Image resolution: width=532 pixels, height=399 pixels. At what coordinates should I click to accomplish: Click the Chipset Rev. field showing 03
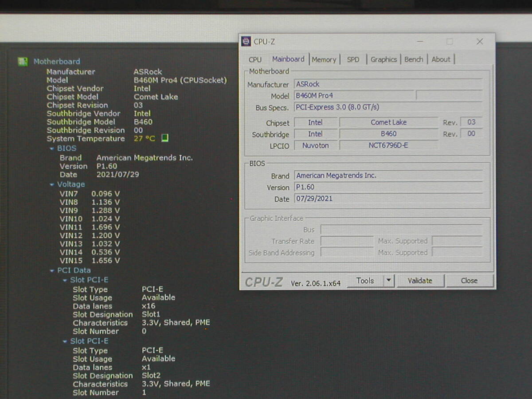[x=471, y=122]
